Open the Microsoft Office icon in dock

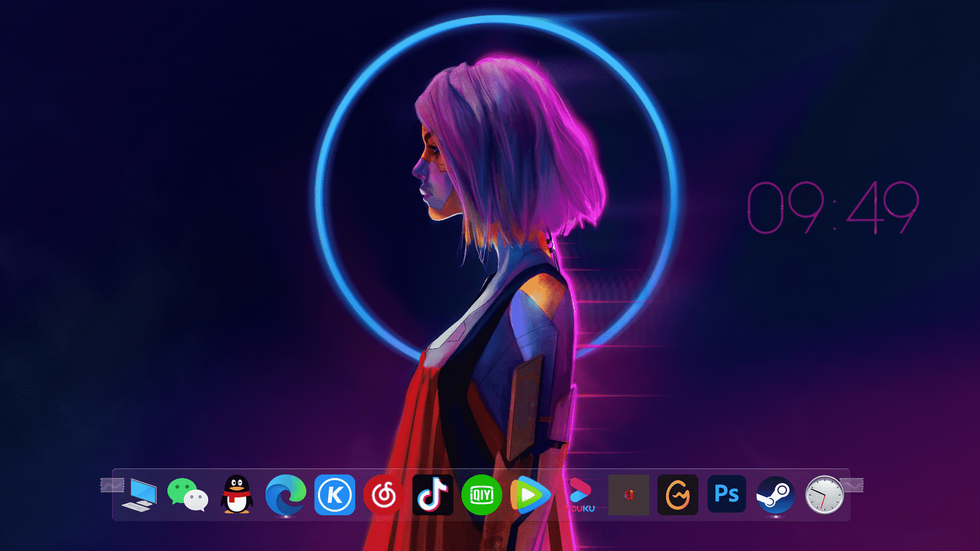[629, 495]
